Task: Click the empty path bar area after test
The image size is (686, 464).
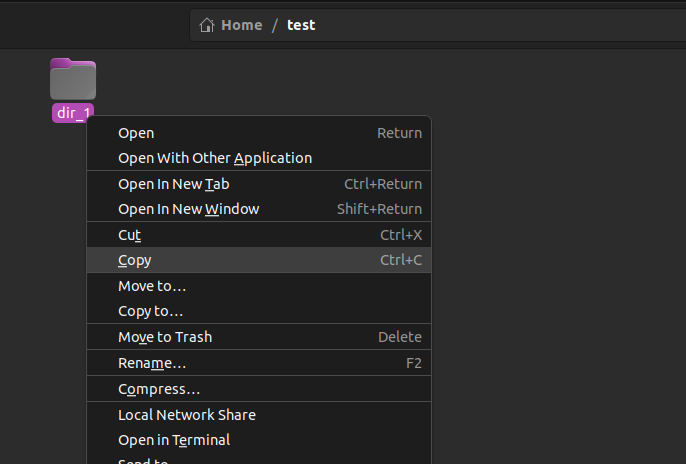Action: pos(500,25)
